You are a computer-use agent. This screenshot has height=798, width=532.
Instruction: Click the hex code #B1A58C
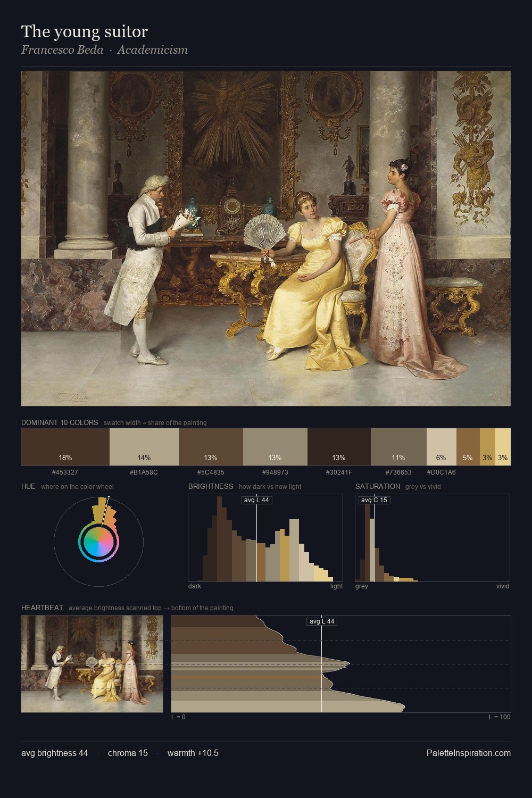coord(144,472)
